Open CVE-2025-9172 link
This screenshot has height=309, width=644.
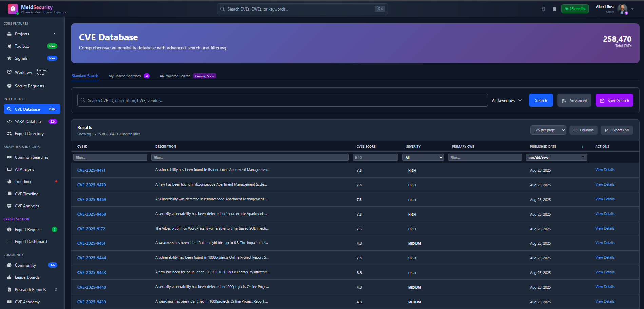point(91,229)
